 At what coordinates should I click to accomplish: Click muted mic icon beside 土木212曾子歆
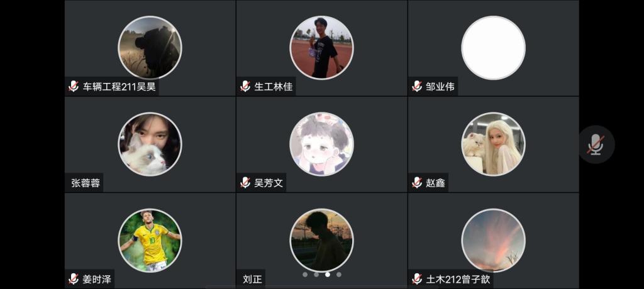click(417, 279)
